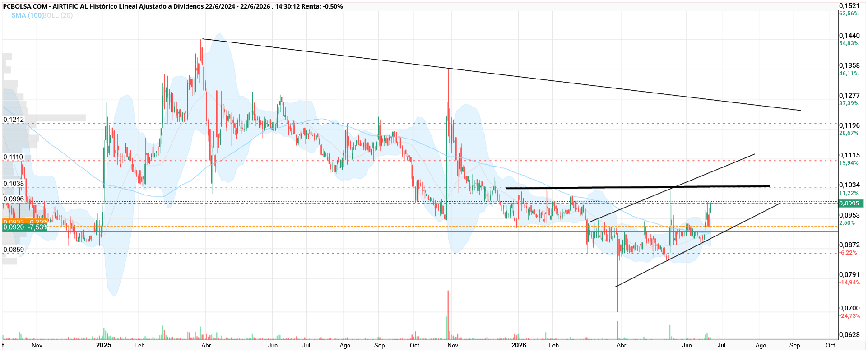Click the 0,1038 level label on left
This screenshot has width=868, height=352.
click(x=14, y=184)
